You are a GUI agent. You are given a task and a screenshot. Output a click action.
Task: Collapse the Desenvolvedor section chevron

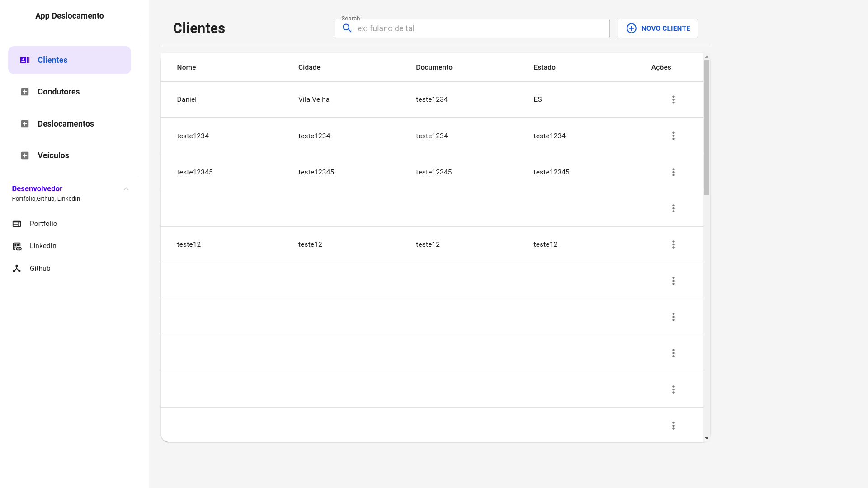126,189
